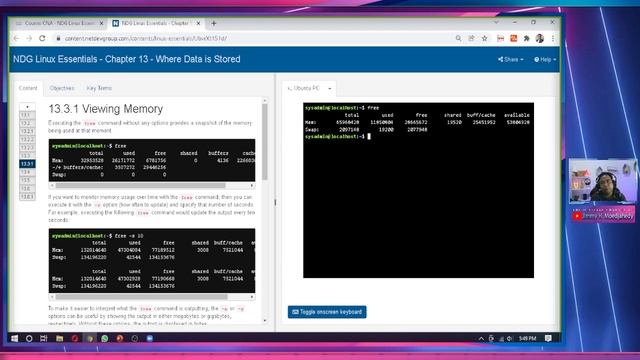Switch to the Objectives tab

point(62,88)
